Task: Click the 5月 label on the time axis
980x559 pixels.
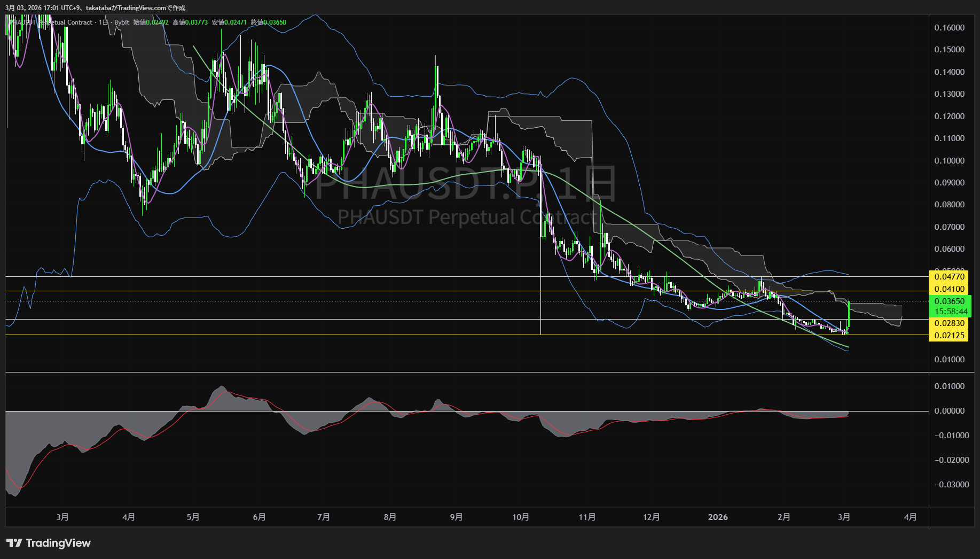Action: click(x=193, y=517)
